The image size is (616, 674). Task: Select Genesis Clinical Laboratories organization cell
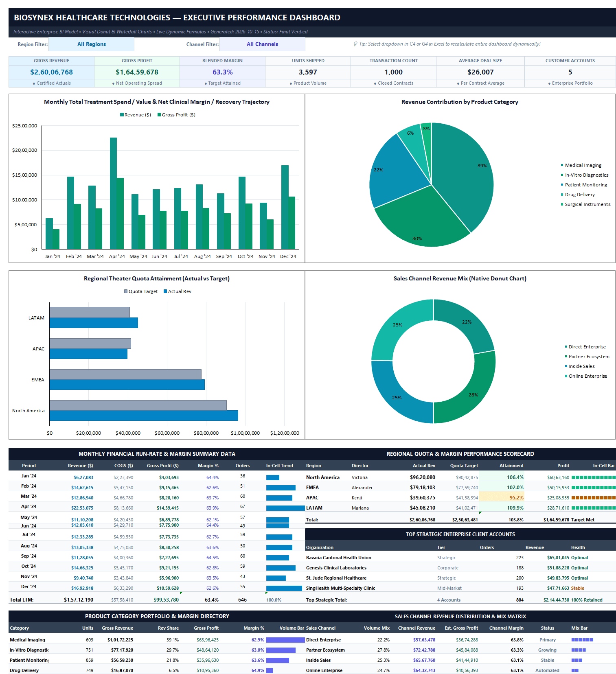click(x=336, y=568)
